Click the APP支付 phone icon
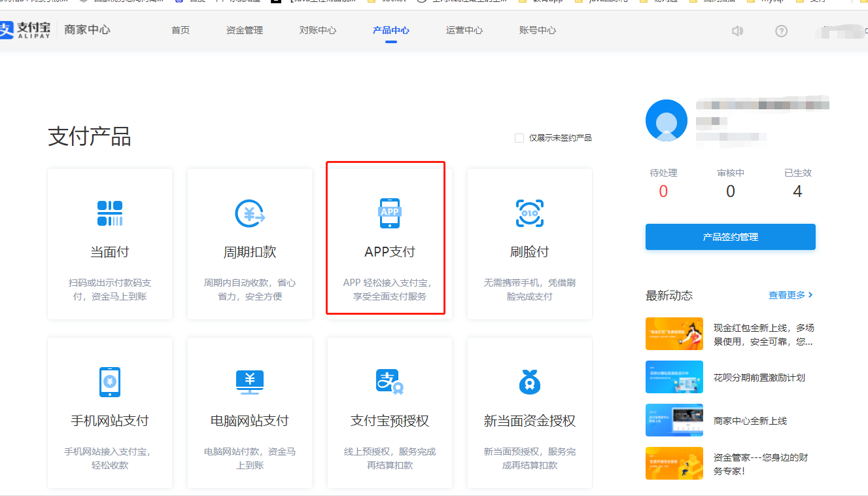Viewport: 868px width, 496px height. [x=390, y=213]
